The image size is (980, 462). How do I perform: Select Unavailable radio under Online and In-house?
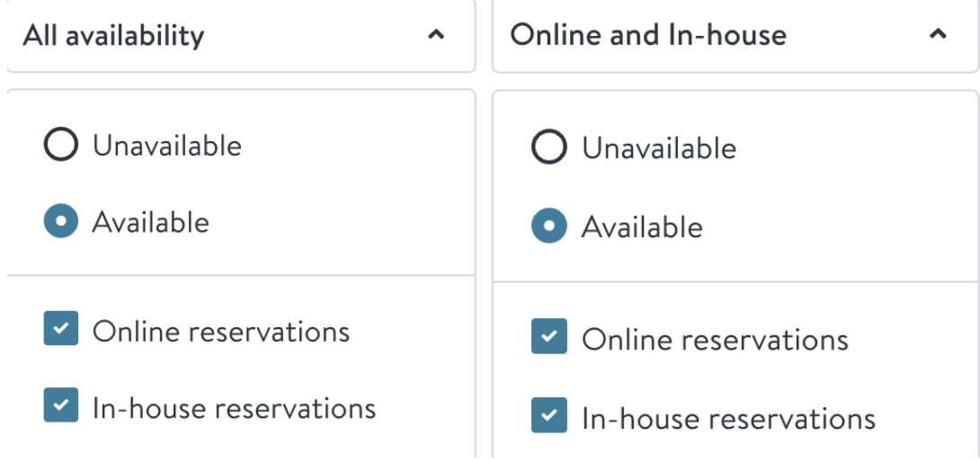(548, 147)
